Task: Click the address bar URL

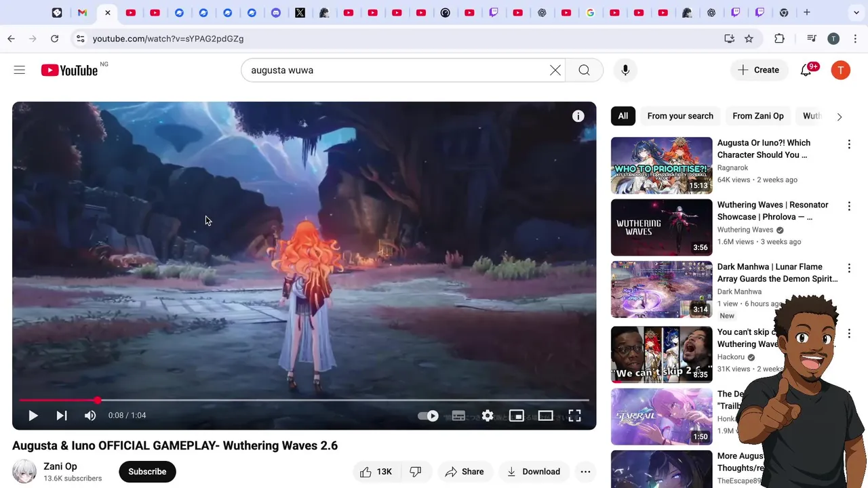Action: pyautogui.click(x=168, y=39)
